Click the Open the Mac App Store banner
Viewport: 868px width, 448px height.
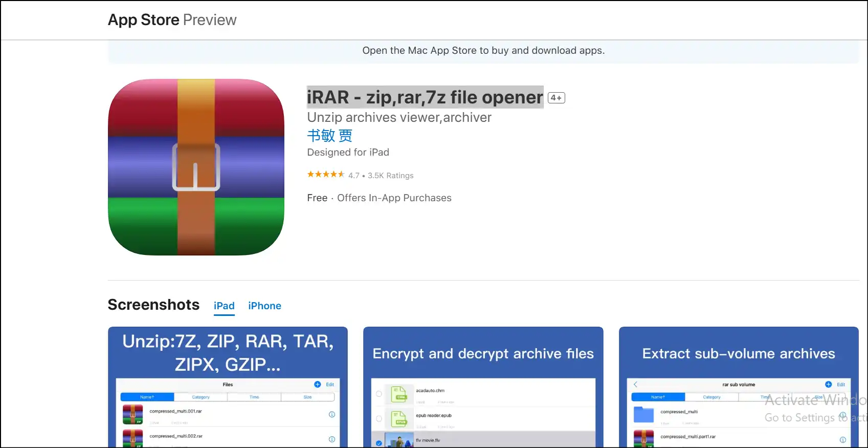(483, 51)
